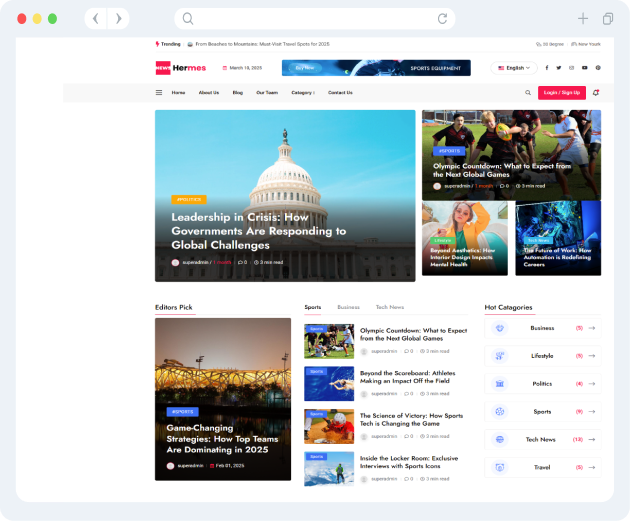Open About Us page
Image resolution: width=630 pixels, height=521 pixels.
point(209,93)
